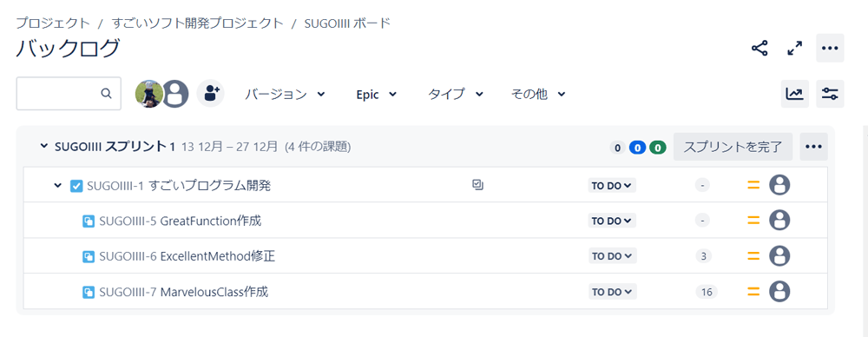The height and width of the screenshot is (337, 868).
Task: Collapse the SUGOIIII スプリント 1 section
Action: coord(44,147)
